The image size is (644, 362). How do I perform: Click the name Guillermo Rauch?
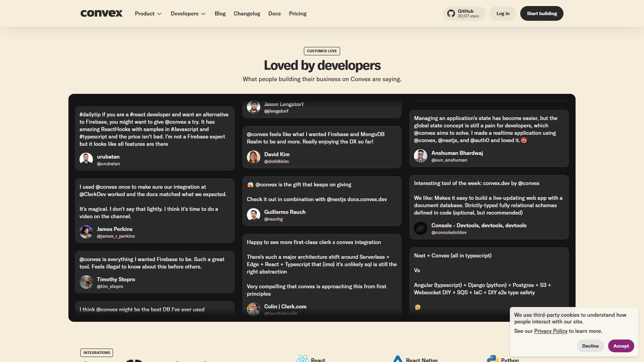(x=285, y=212)
